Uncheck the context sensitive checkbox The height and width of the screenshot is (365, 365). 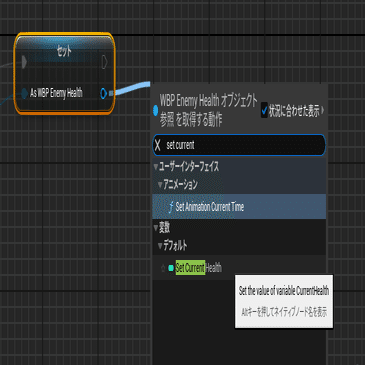click(264, 110)
